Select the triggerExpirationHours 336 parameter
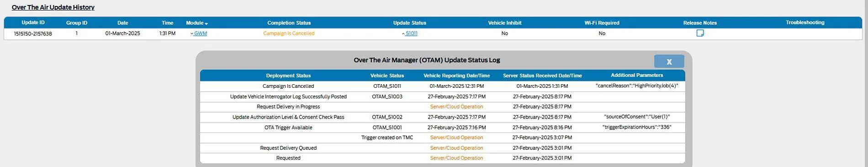The height and width of the screenshot is (167, 868). tap(637, 127)
